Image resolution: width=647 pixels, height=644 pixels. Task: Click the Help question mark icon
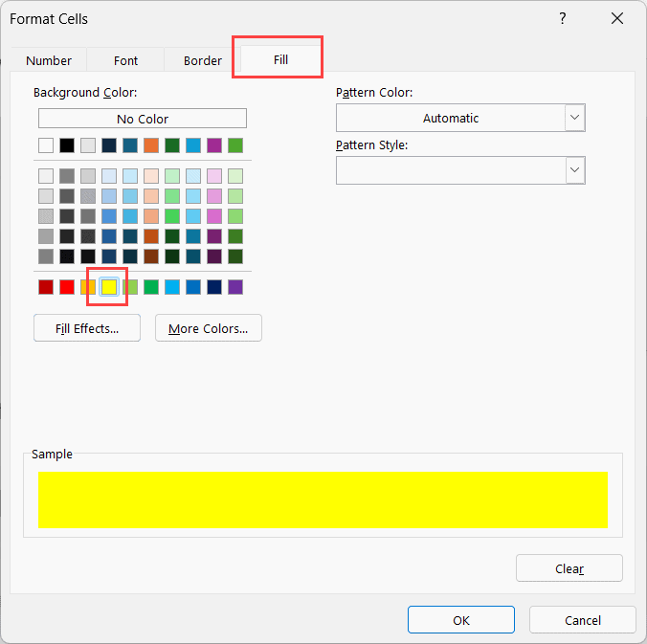coord(561,19)
